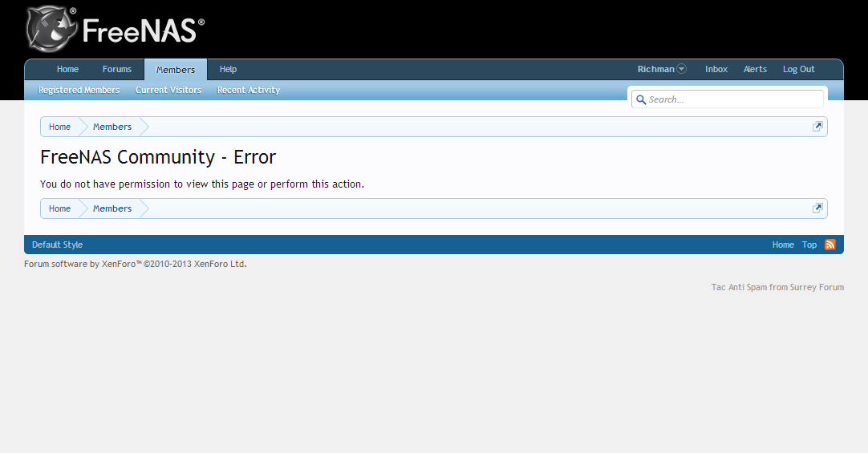Switch to the Forums tab
This screenshot has height=453, width=868.
117,69
